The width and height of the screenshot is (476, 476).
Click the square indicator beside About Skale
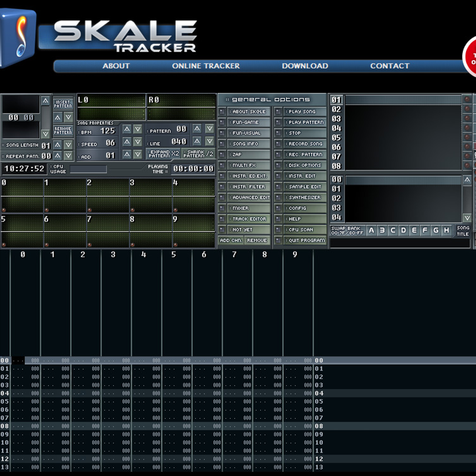coord(222,111)
